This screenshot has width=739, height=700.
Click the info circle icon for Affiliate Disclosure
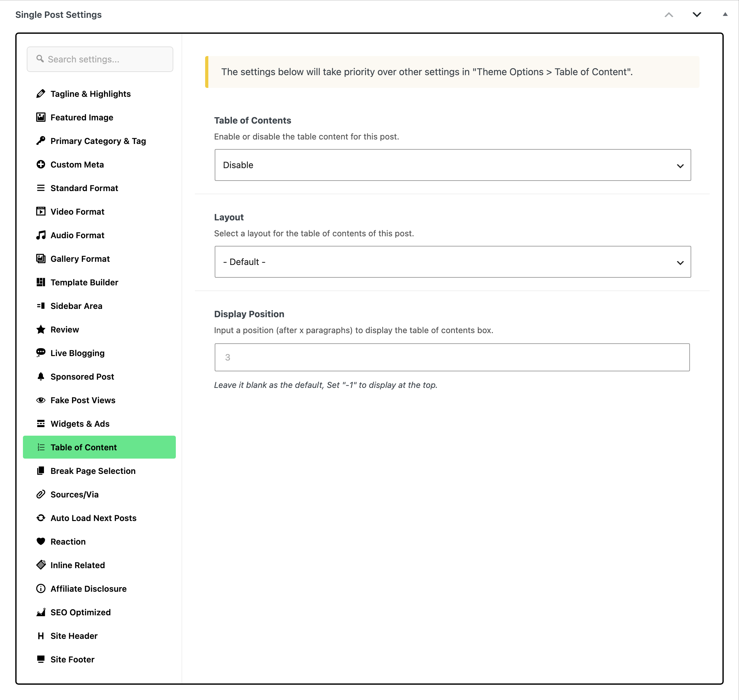click(41, 589)
